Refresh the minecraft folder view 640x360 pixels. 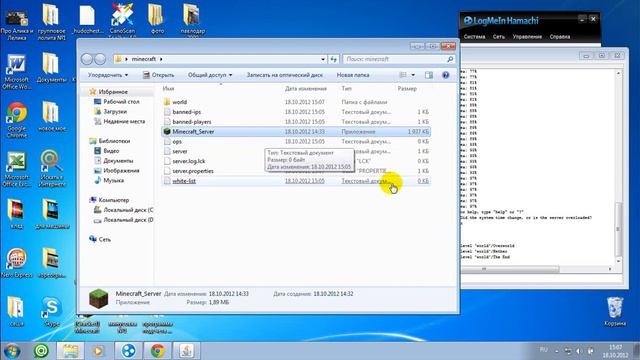(x=333, y=59)
